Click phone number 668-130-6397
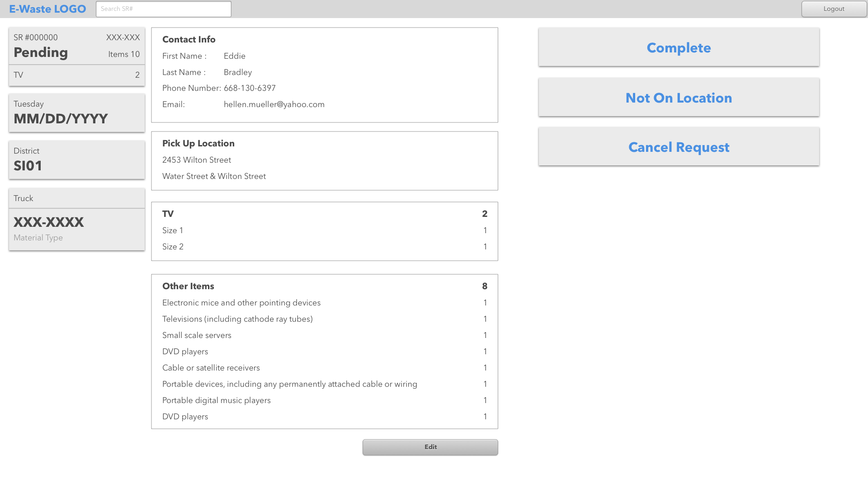The image size is (868, 488). coord(250,88)
